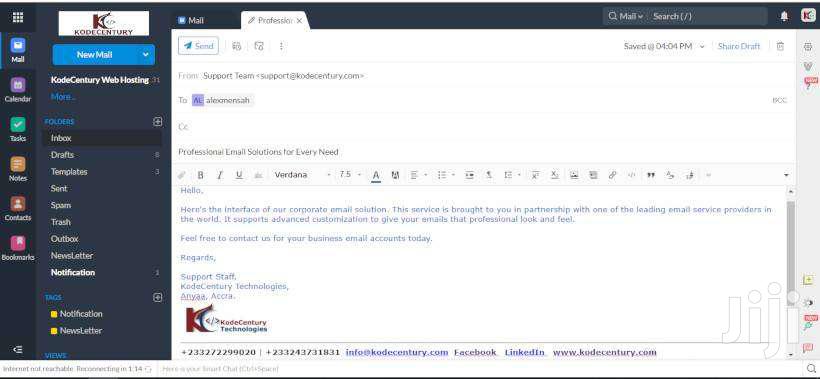Image resolution: width=820 pixels, height=379 pixels.
Task: Open the Calendar app in sidebar
Action: click(x=18, y=90)
